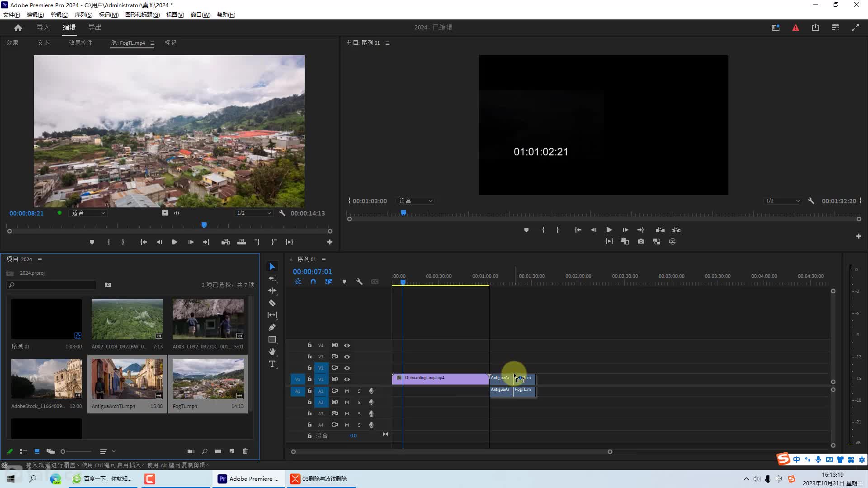Open Source Monitor playback resolution 1/2 dropdown
The width and height of the screenshot is (868, 488).
[254, 213]
